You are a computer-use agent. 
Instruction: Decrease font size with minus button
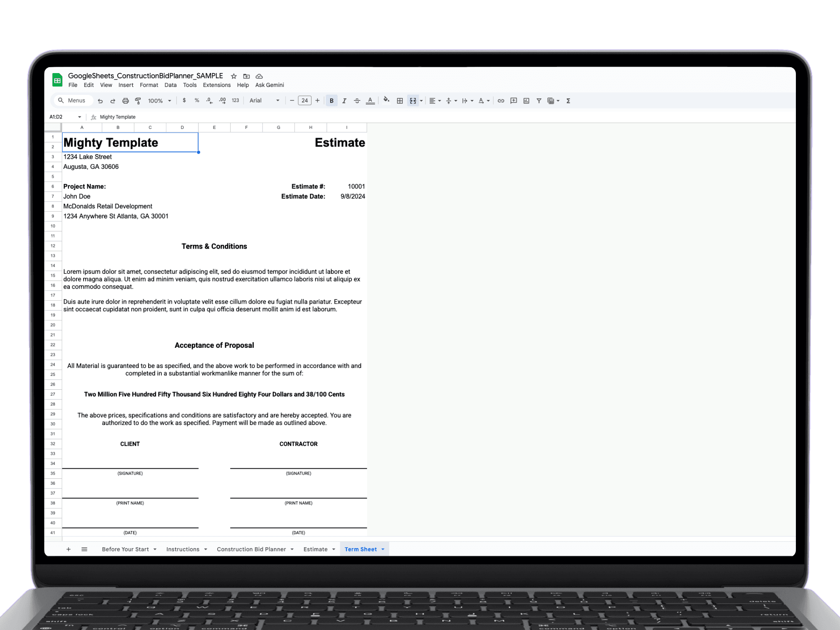coord(292,101)
